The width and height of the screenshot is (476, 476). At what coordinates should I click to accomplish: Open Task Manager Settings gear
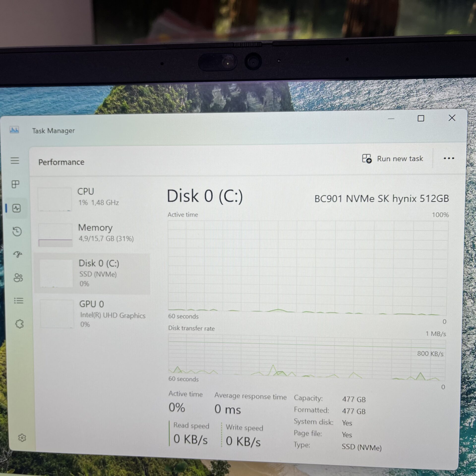coord(22,438)
